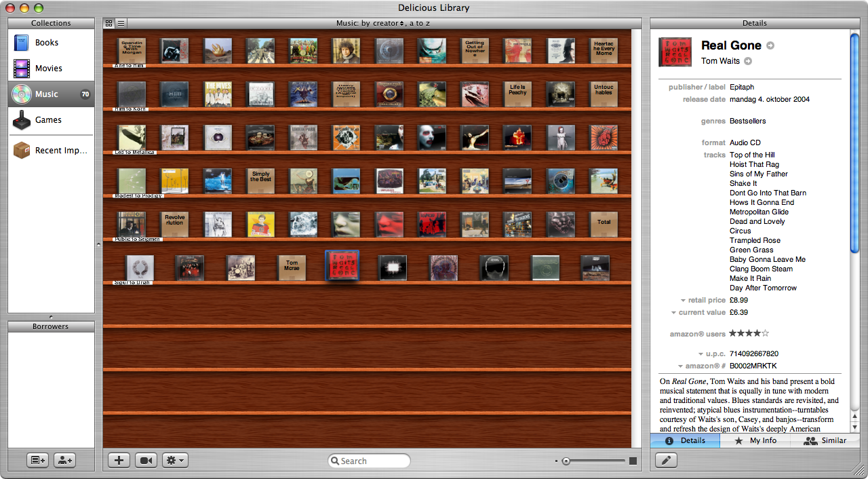Switch to the Details tab

tap(685, 440)
